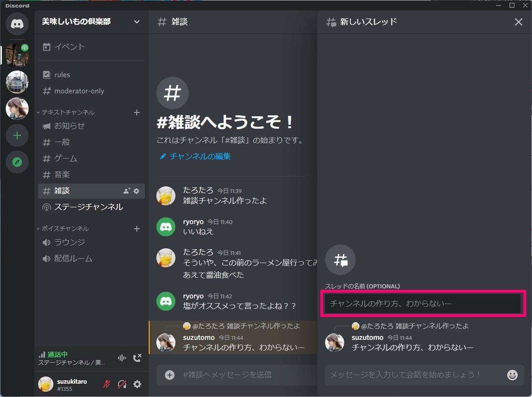532x397 pixels.
Task: Click the いいねえ message text
Action: pyautogui.click(x=198, y=232)
